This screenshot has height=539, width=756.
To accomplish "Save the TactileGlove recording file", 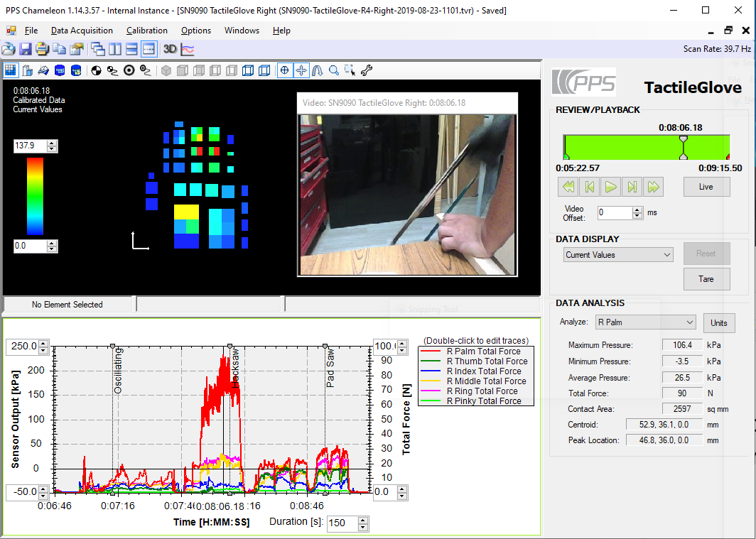I will [26, 49].
